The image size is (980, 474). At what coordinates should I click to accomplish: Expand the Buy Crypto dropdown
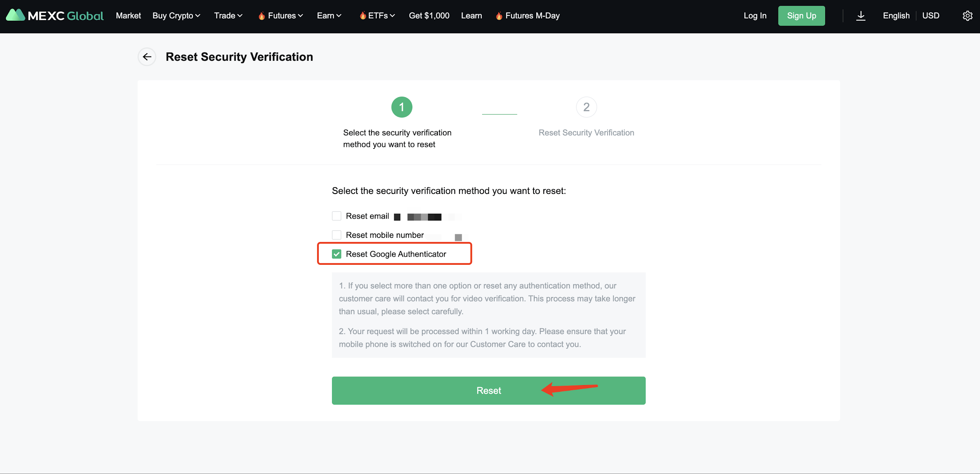tap(176, 16)
